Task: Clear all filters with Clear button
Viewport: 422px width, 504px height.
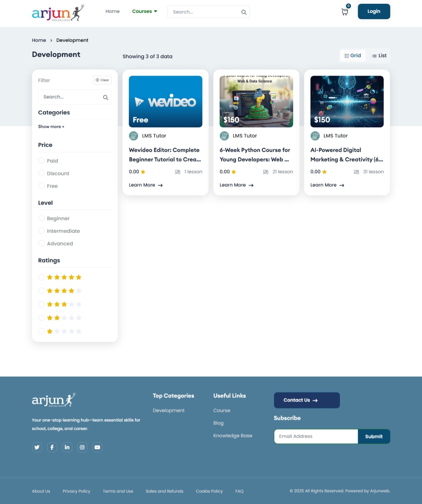Action: (102, 80)
